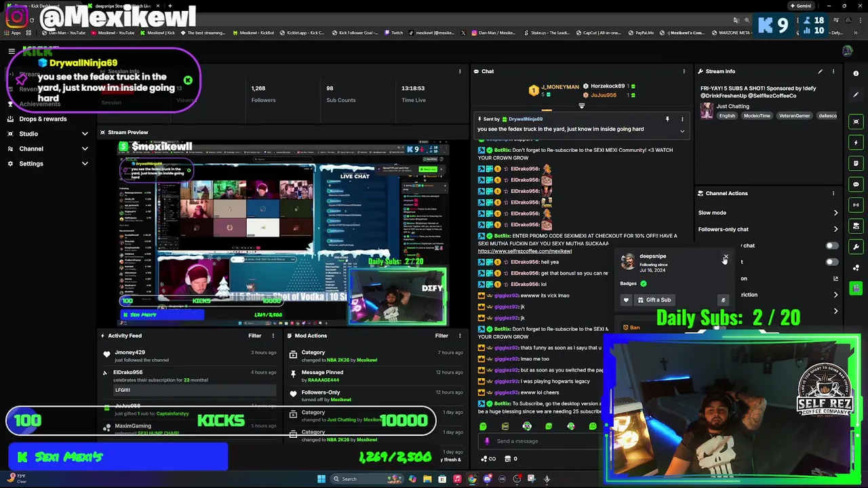868x488 pixels.
Task: Click the Gemini button in Chrome
Action: (800, 5)
